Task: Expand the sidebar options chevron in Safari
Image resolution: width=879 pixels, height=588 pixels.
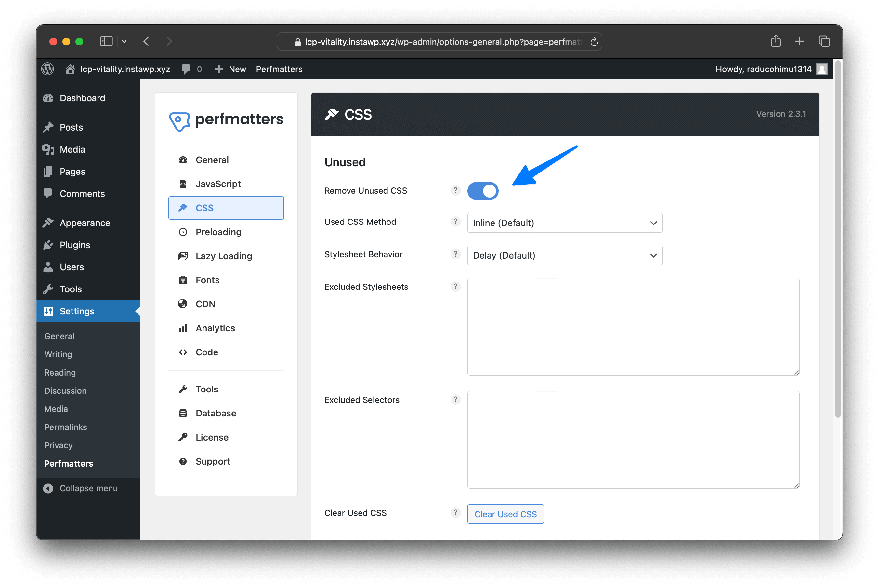Action: [124, 42]
